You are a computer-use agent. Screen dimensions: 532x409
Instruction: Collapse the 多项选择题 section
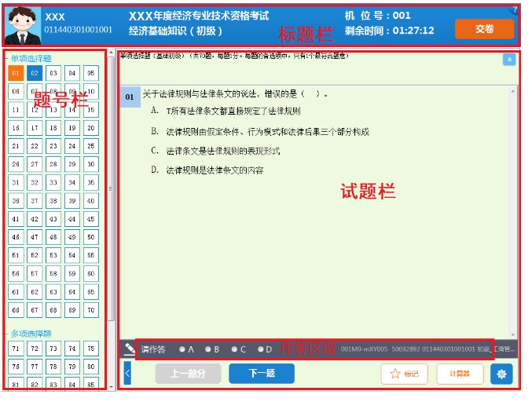[6, 334]
